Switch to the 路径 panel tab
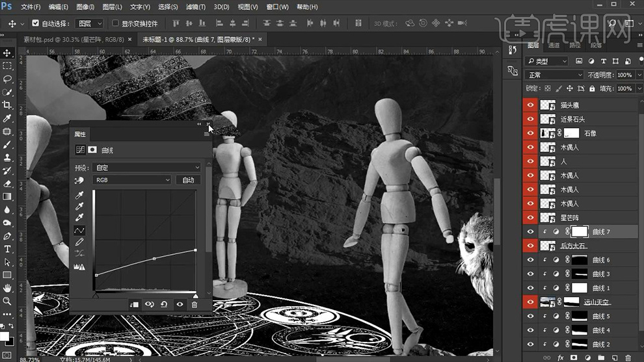The image size is (644, 362). (x=575, y=45)
